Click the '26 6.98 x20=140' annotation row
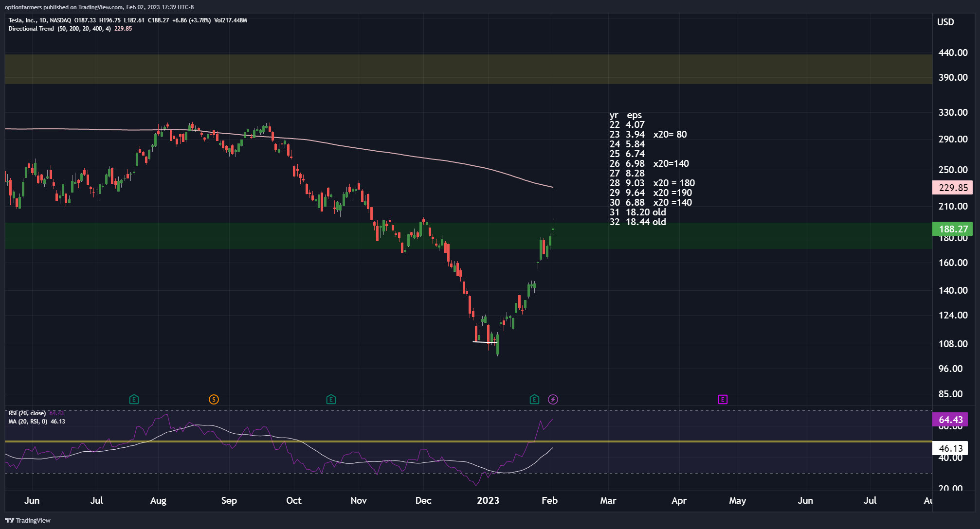 tap(649, 164)
